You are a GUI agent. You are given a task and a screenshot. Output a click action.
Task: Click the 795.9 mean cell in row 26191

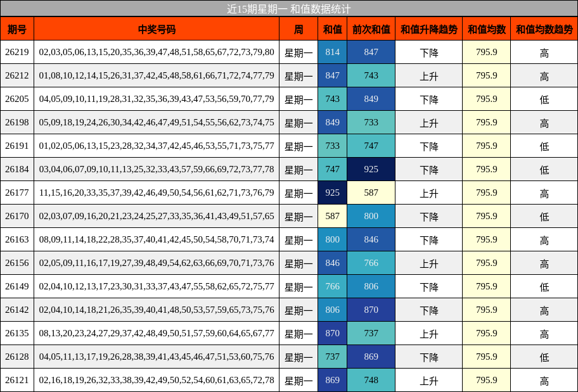[x=487, y=146]
